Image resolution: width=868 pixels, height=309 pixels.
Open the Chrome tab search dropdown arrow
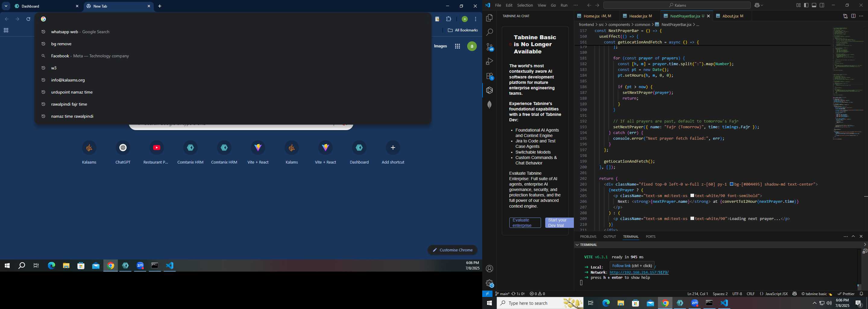[6, 6]
